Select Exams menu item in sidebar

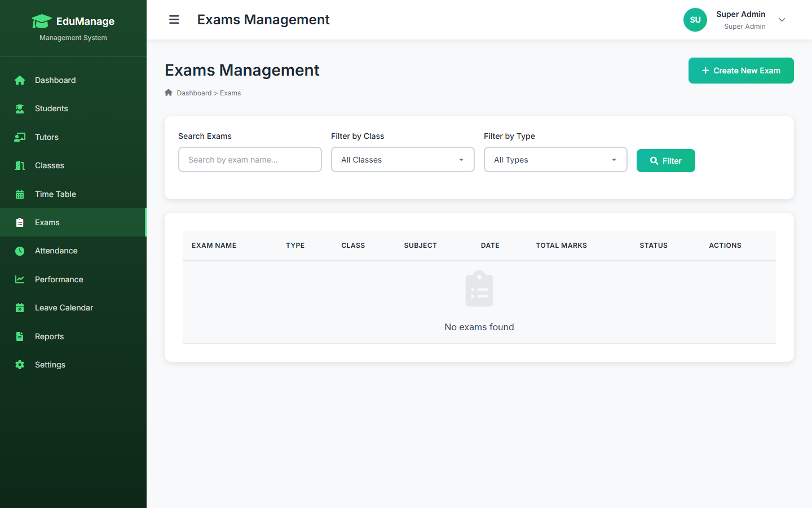(73, 222)
